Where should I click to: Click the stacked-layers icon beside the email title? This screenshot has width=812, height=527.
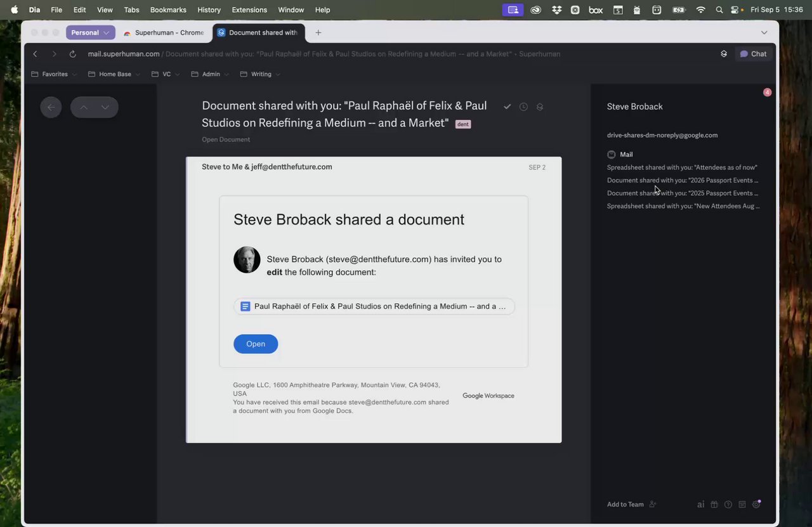(x=540, y=107)
